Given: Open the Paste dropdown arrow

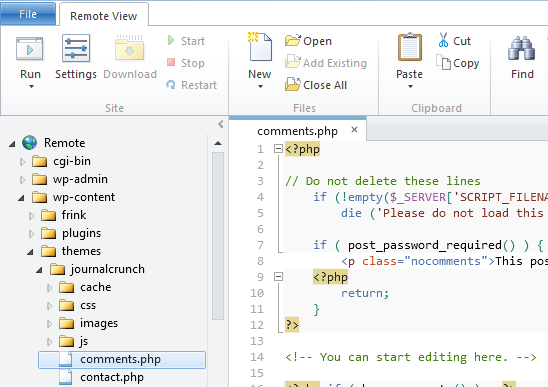Looking at the screenshot, I should click(x=410, y=86).
